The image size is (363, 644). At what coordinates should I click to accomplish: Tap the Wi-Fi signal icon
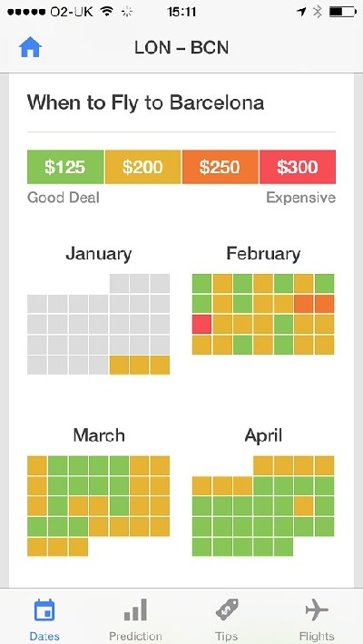pyautogui.click(x=106, y=12)
